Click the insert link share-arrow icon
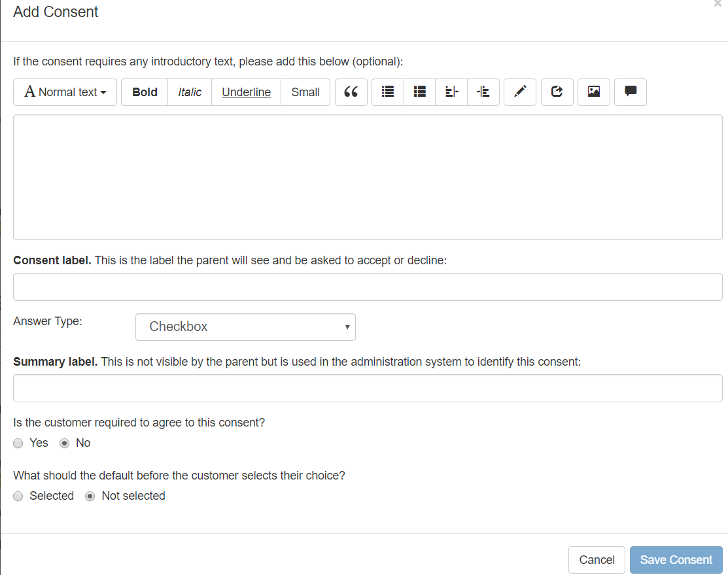 557,92
